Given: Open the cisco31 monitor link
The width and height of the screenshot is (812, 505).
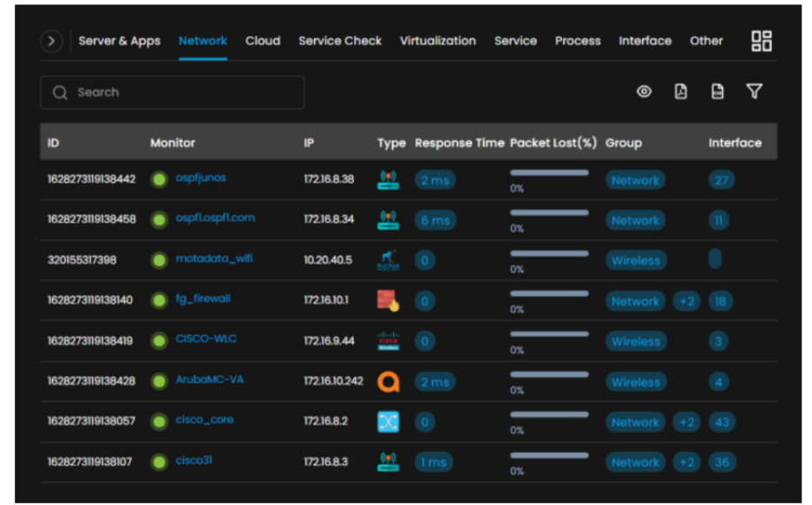Looking at the screenshot, I should pyautogui.click(x=193, y=460).
